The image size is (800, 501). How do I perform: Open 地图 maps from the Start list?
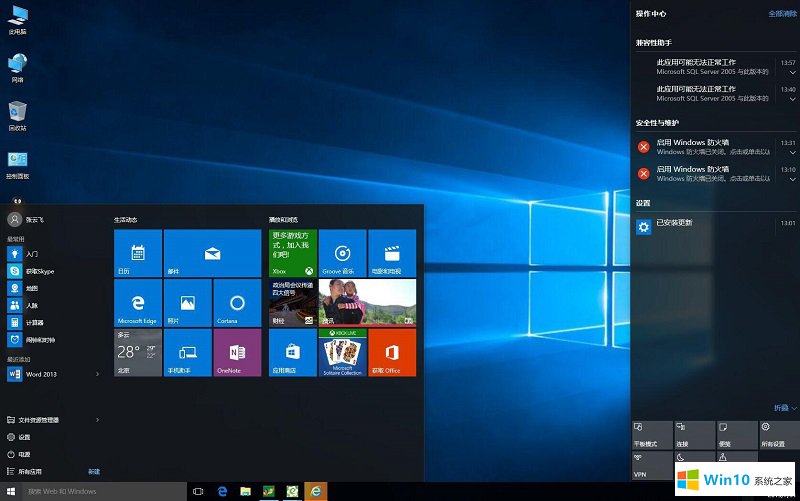click(x=54, y=288)
